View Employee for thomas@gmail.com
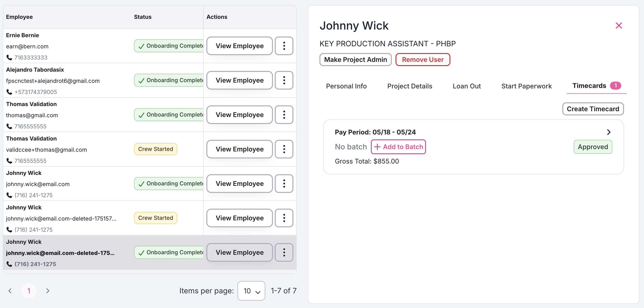This screenshot has height=308, width=644. [x=239, y=115]
